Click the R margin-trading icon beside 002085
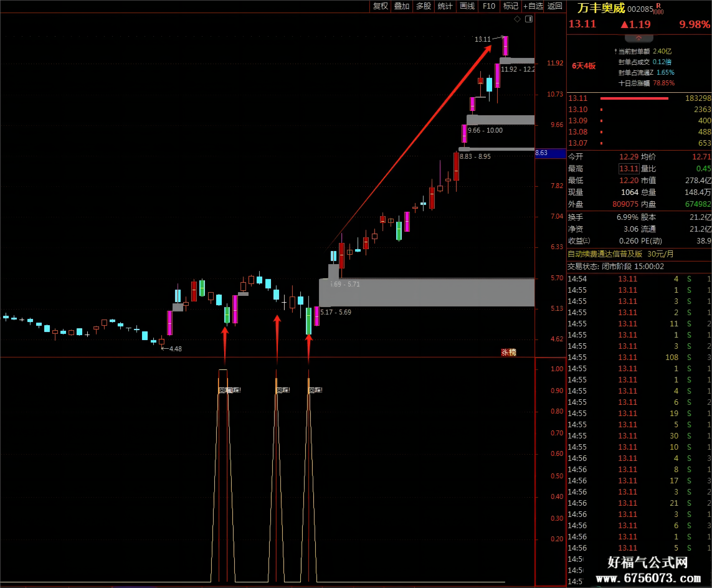Screen dimensions: 712x588 click(658, 9)
